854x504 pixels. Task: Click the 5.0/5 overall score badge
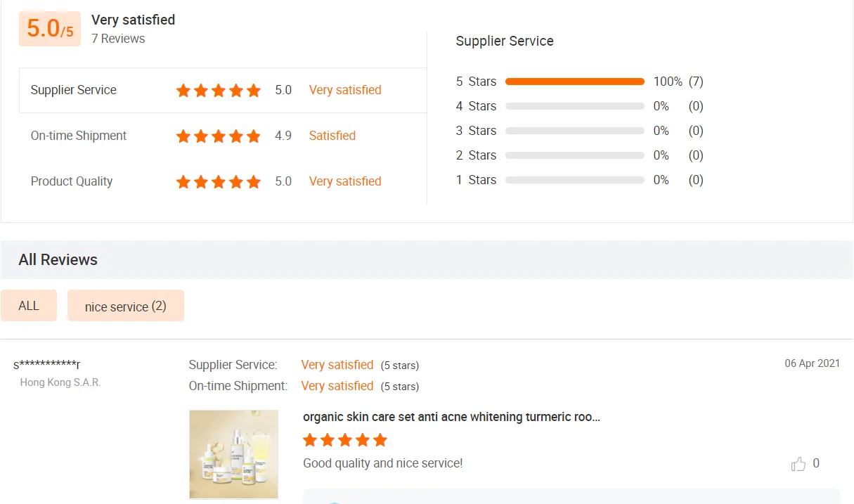point(50,29)
